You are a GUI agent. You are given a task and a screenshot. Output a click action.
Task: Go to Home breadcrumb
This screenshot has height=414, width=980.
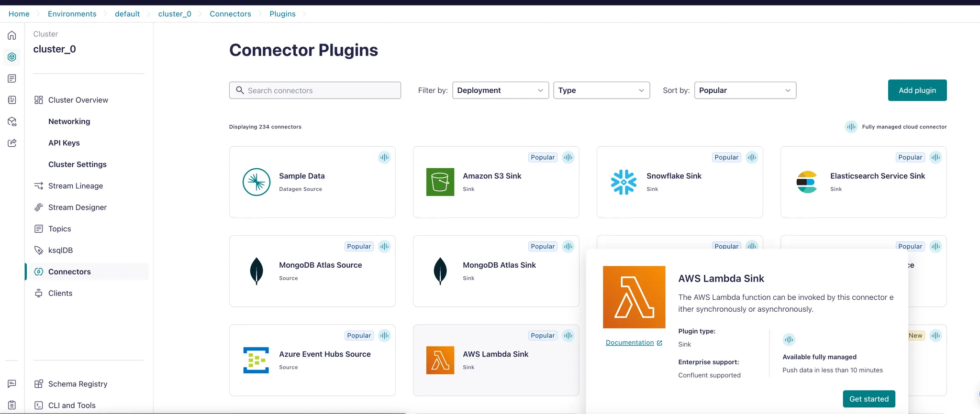19,14
